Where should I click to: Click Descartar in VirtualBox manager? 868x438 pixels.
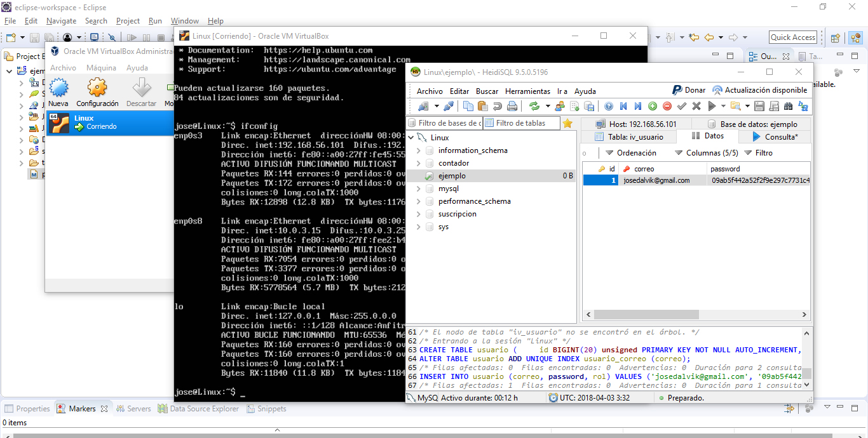141,92
